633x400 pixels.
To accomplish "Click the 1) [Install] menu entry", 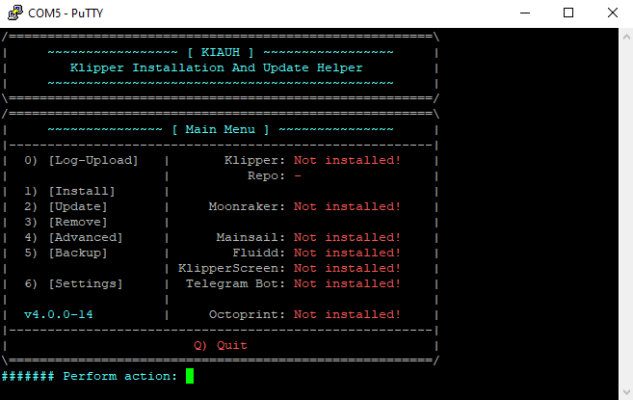I will [69, 191].
